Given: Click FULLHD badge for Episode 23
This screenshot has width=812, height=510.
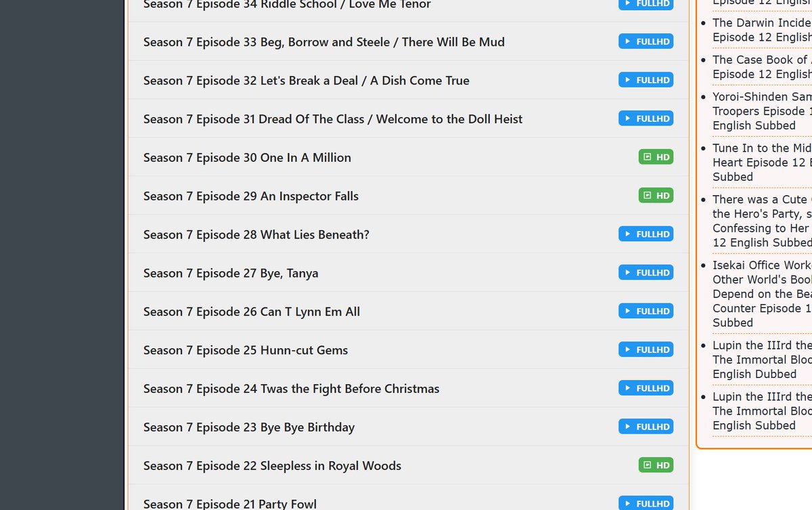Looking at the screenshot, I should [x=646, y=427].
